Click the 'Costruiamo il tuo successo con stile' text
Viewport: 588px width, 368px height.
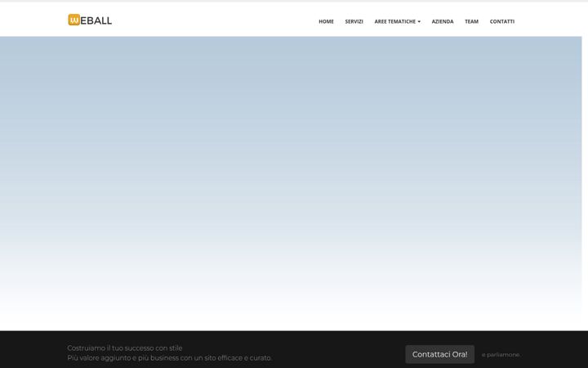click(x=125, y=348)
